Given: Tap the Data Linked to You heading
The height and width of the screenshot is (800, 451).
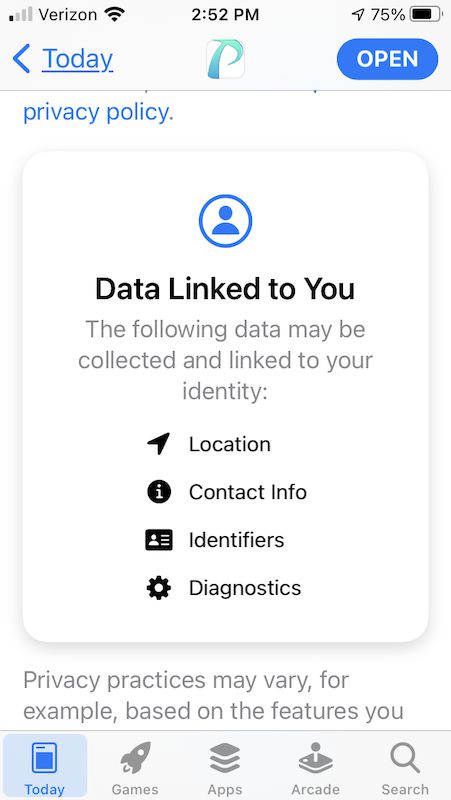Looking at the screenshot, I should point(225,289).
